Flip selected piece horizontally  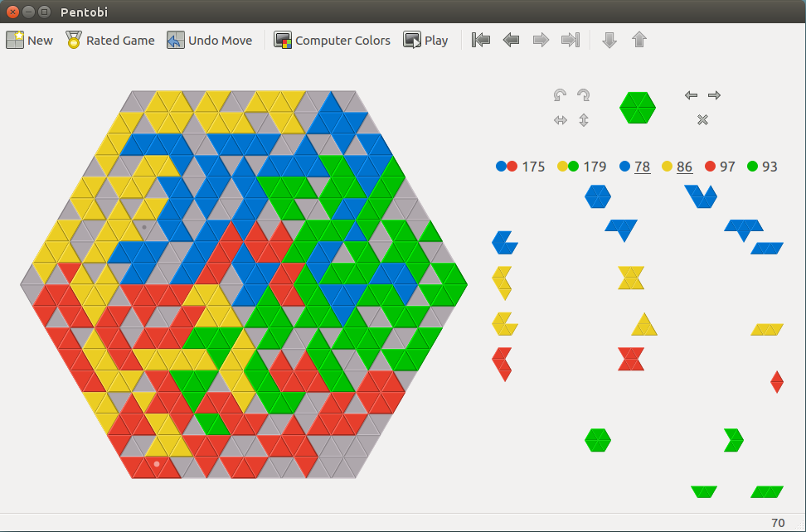561,120
